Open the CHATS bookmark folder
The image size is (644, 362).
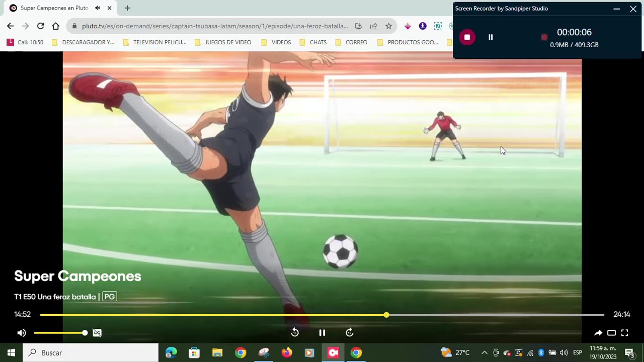coord(313,42)
